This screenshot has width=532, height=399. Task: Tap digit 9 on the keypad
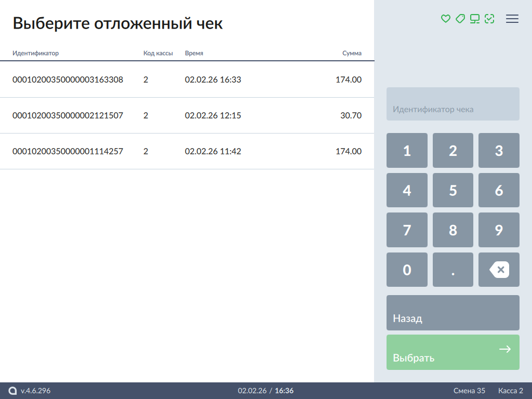pyautogui.click(x=498, y=230)
